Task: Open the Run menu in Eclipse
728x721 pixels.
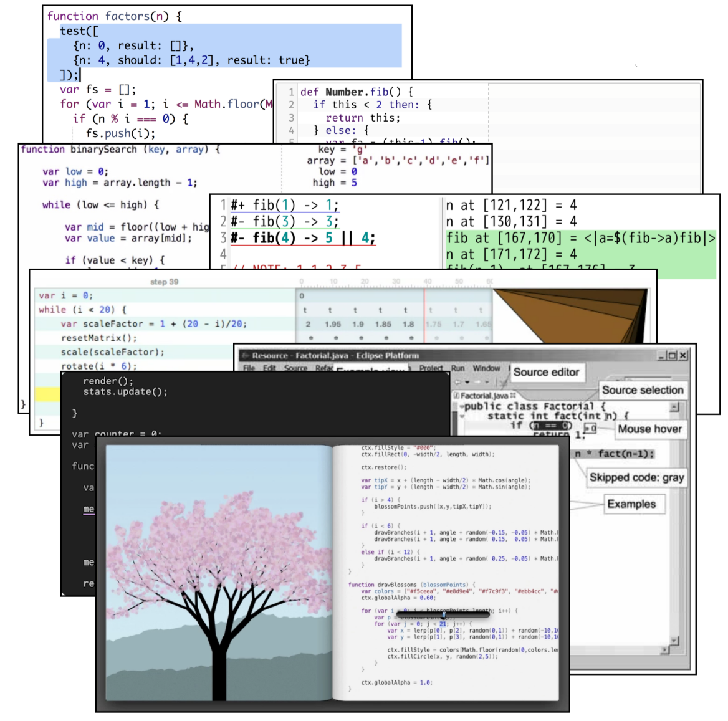Action: coord(457,368)
